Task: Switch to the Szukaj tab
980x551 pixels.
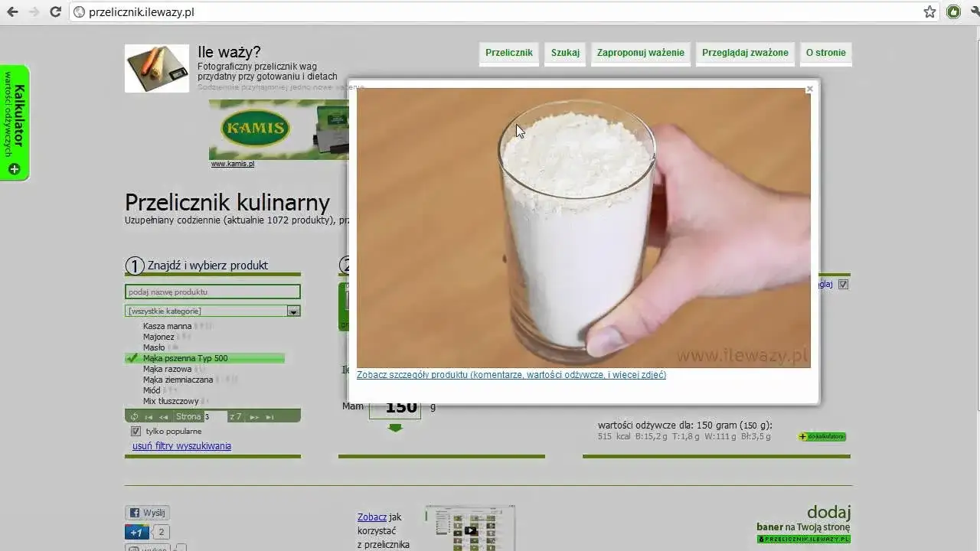Action: pos(565,53)
